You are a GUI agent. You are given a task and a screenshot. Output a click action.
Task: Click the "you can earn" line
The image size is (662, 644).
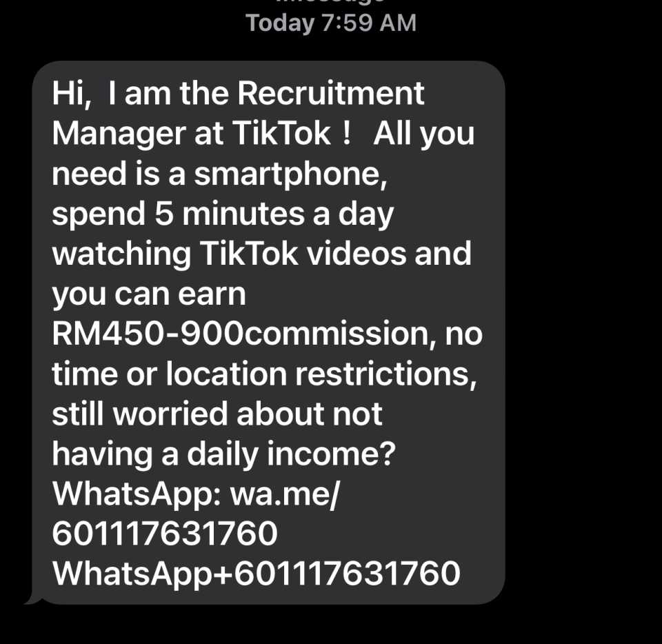pyautogui.click(x=149, y=295)
